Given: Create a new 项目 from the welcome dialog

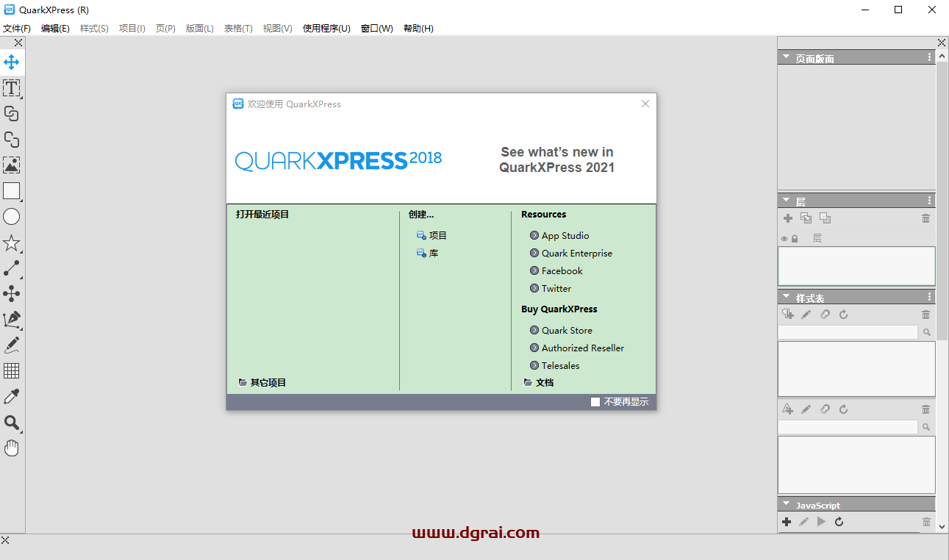Looking at the screenshot, I should 437,235.
